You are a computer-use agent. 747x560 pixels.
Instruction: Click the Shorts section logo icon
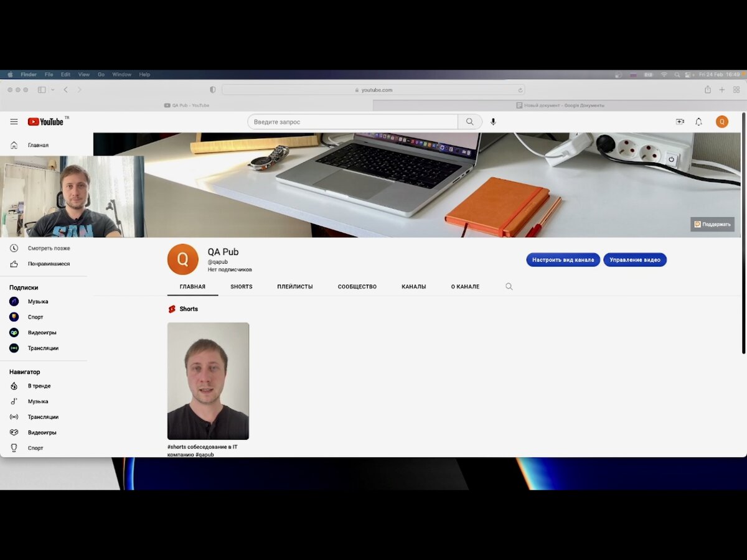click(x=172, y=309)
